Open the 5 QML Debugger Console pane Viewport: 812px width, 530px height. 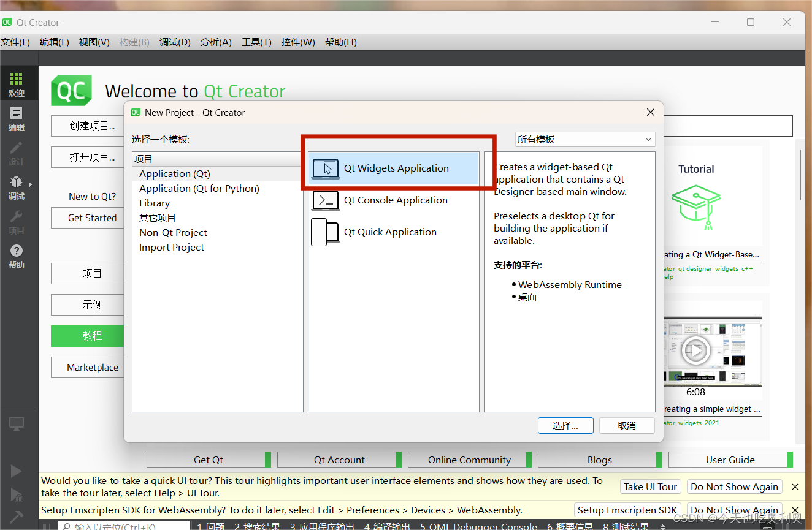tap(478, 526)
